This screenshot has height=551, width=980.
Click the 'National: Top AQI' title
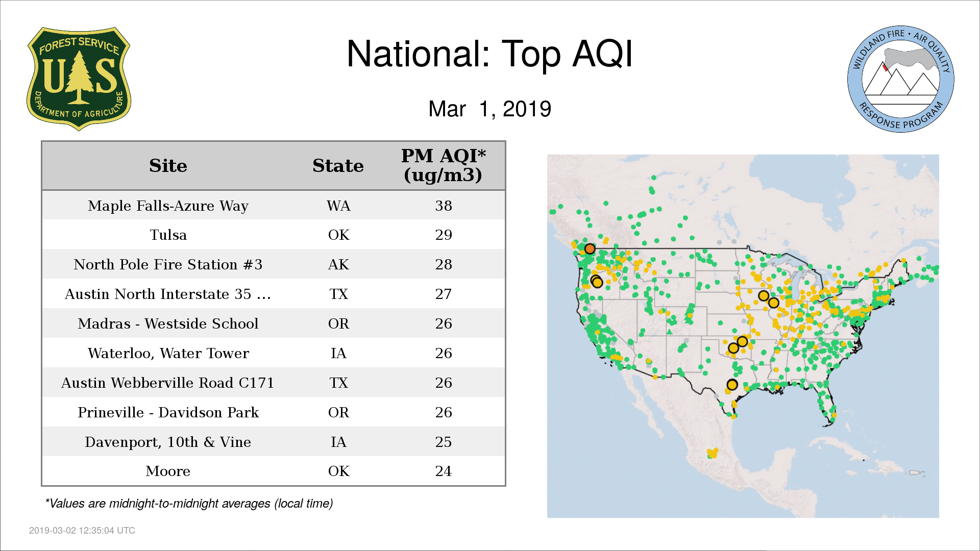pyautogui.click(x=489, y=54)
